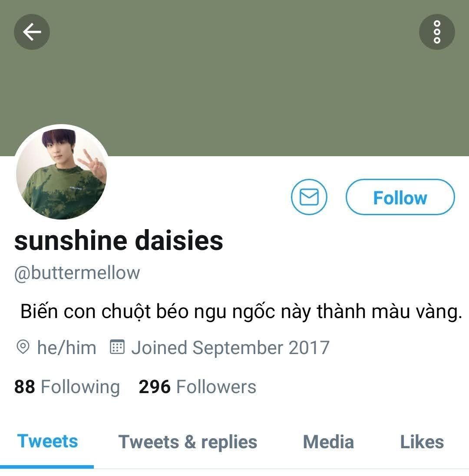Tap the Vietnamese bio text

point(241,312)
